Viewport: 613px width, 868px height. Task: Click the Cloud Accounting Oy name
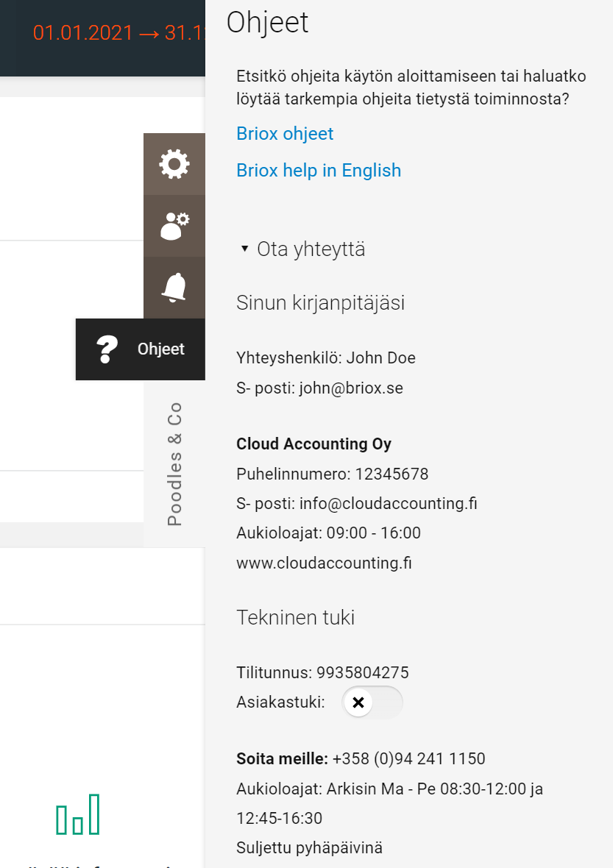pos(314,444)
